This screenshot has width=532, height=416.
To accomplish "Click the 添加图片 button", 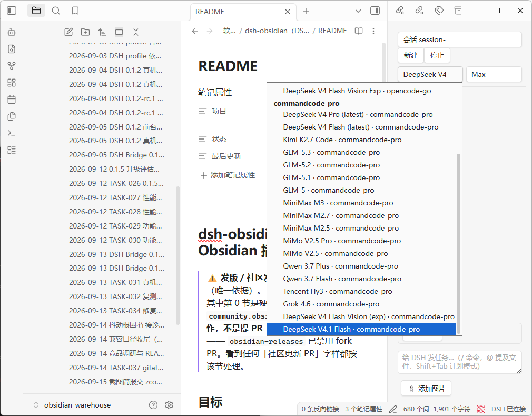I will (426, 389).
